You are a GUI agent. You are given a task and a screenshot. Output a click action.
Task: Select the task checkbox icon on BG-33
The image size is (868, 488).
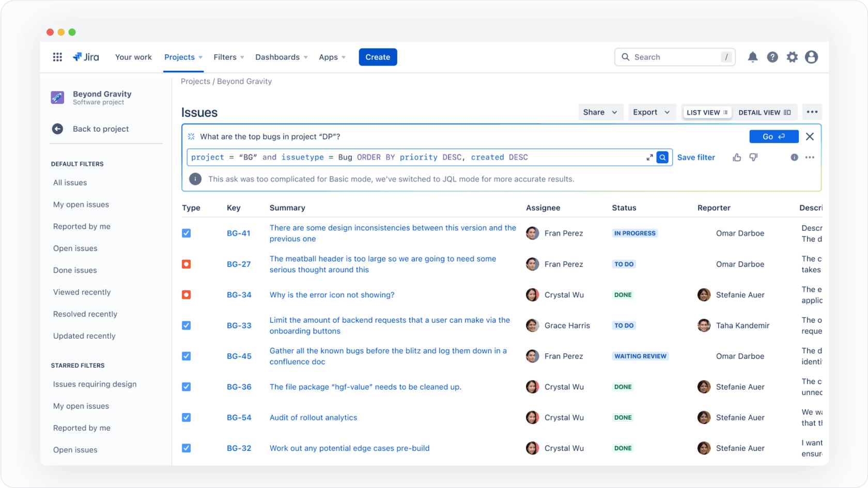(x=186, y=325)
